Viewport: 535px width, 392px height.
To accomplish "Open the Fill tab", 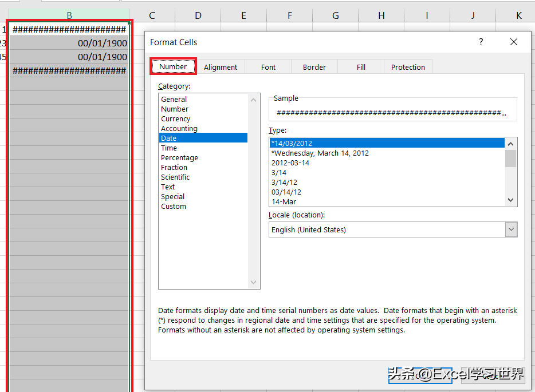I will [x=361, y=67].
